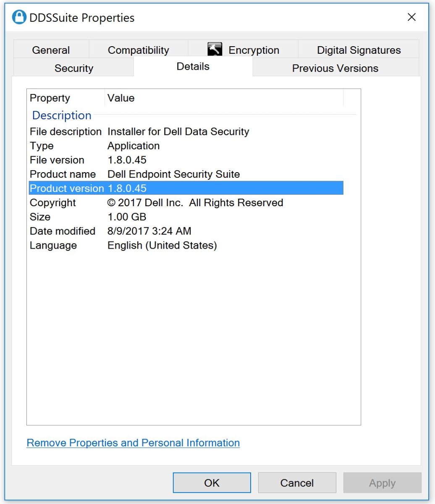Viewport: 435px width, 504px height.
Task: Switch to the Digital Signatures tab
Action: tap(359, 50)
